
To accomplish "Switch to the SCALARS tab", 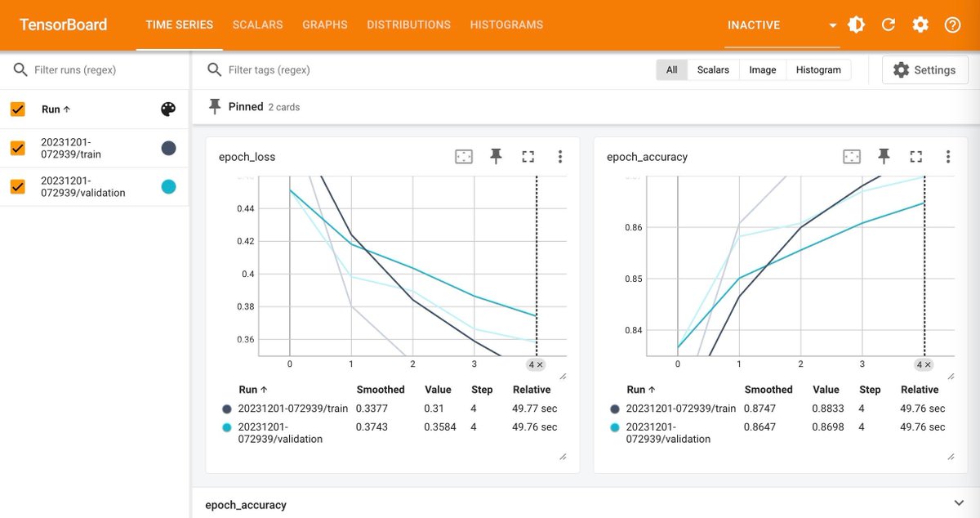I will [257, 25].
